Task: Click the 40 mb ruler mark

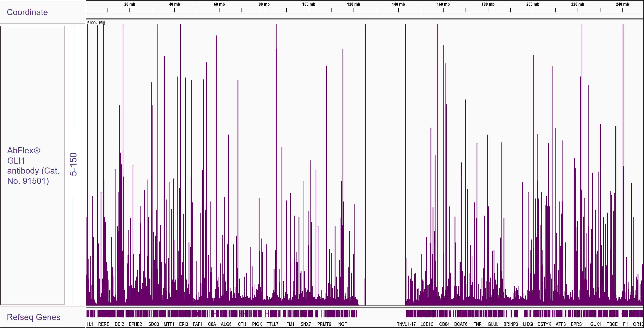Action: 174,4
